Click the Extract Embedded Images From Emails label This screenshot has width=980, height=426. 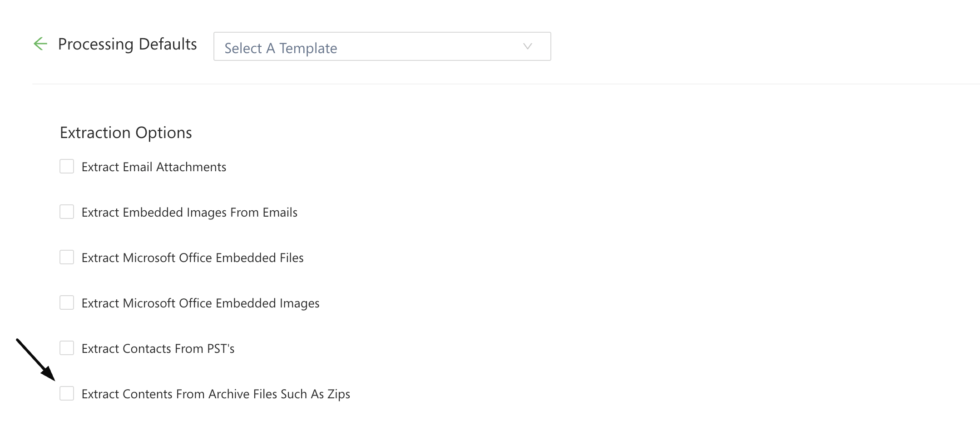pos(189,213)
